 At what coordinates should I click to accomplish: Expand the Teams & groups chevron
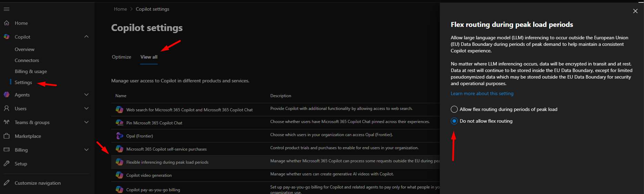coord(86,122)
